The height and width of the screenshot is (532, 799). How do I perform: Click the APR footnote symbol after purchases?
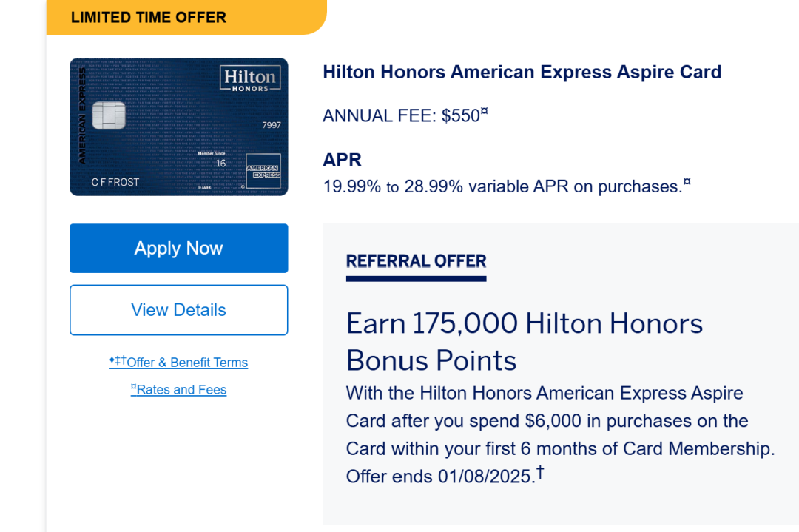click(687, 182)
